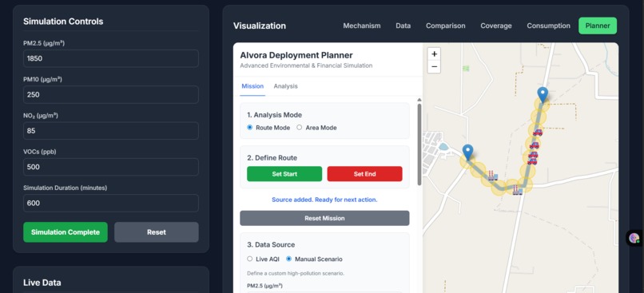This screenshot has width=644, height=293.
Task: Open the Consumption tab
Action: 549,26
